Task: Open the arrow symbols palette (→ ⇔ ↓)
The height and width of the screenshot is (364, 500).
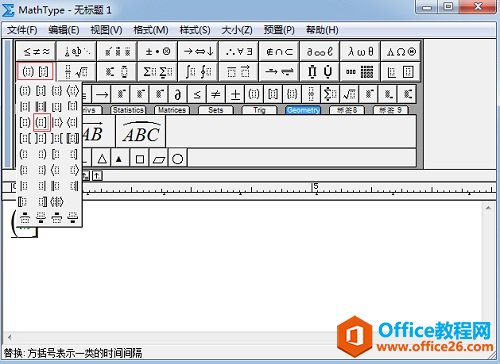Action: pyautogui.click(x=198, y=51)
